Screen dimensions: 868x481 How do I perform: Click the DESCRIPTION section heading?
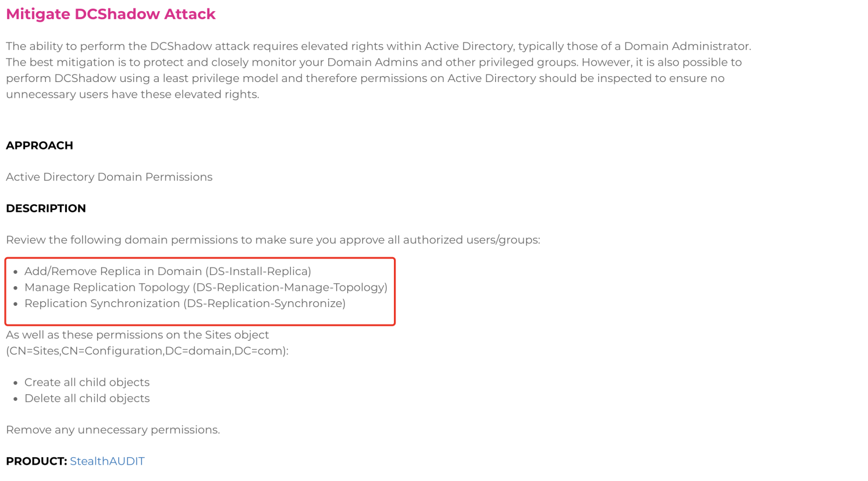tap(46, 208)
